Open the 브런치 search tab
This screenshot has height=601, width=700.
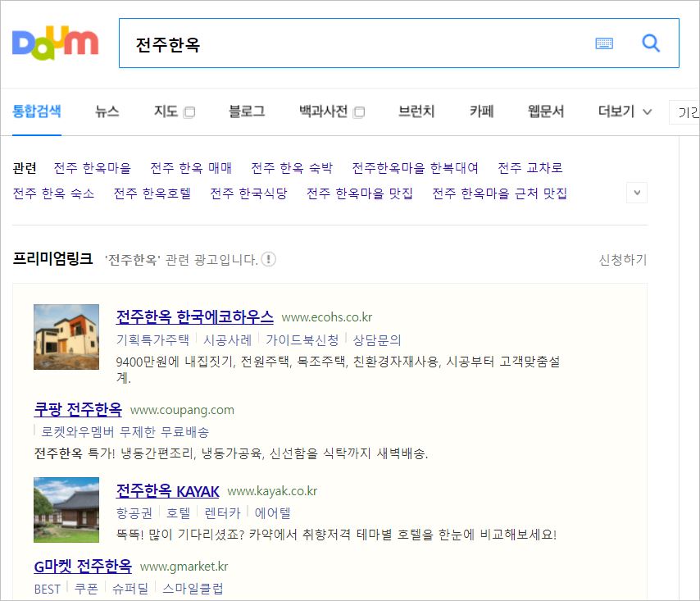(x=416, y=109)
